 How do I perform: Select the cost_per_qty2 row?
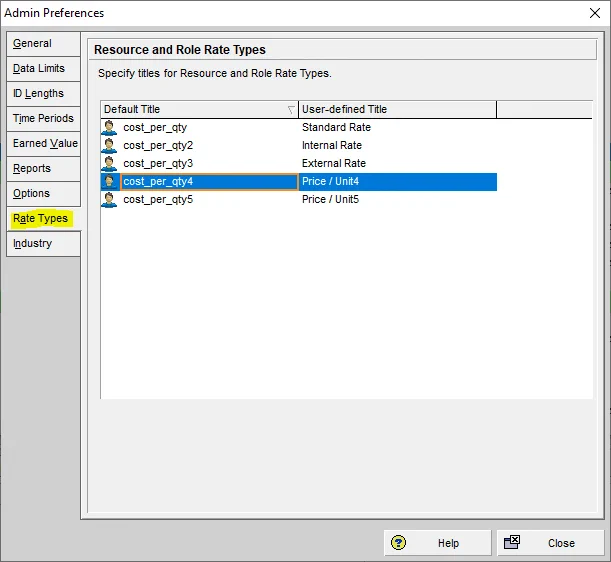click(298, 145)
